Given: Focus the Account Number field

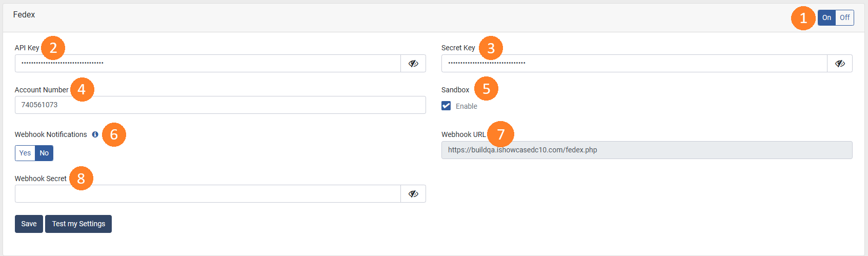Looking at the screenshot, I should [220, 105].
